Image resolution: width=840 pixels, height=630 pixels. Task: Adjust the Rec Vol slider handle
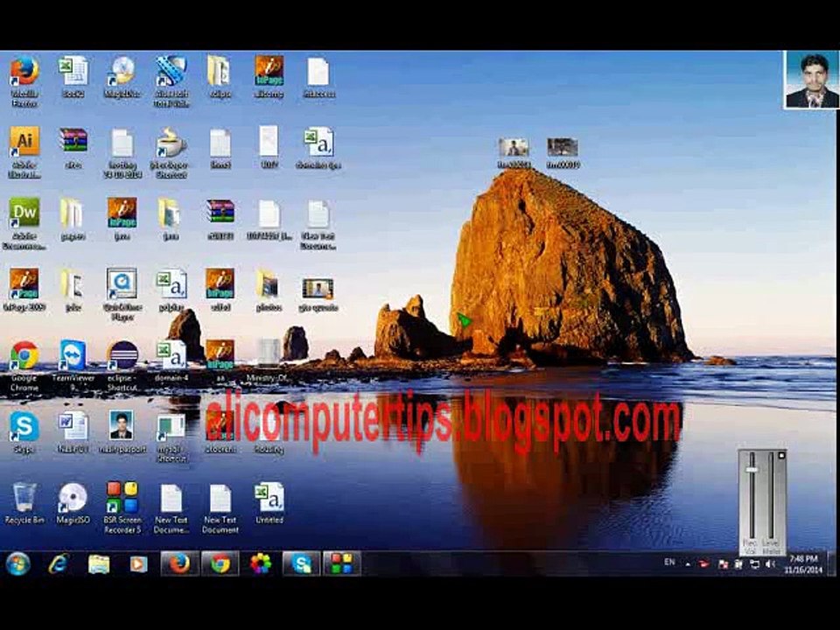(x=752, y=470)
